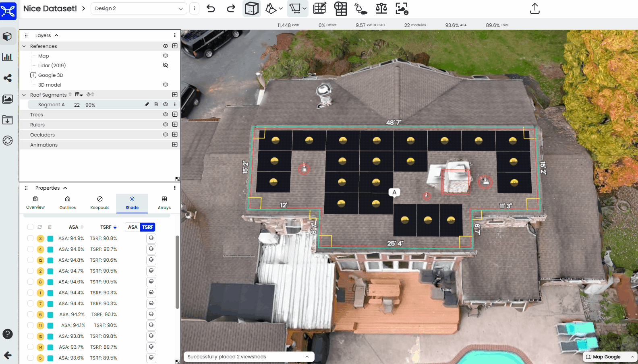
Task: Select the Shade tab
Action: [132, 203]
